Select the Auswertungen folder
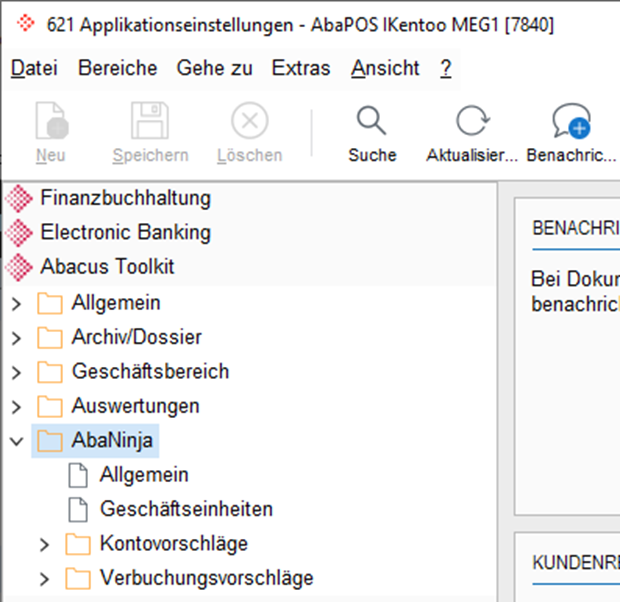Image resolution: width=620 pixels, height=602 pixels. coord(135,406)
